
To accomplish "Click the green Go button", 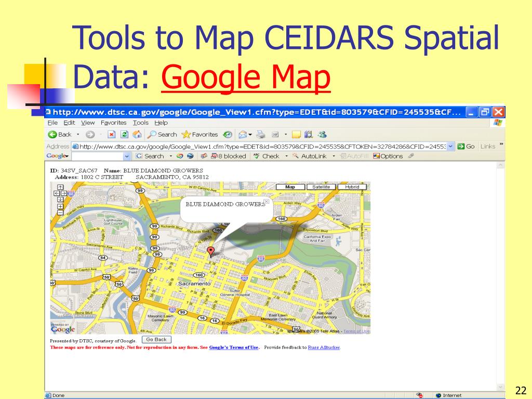I will (466, 147).
